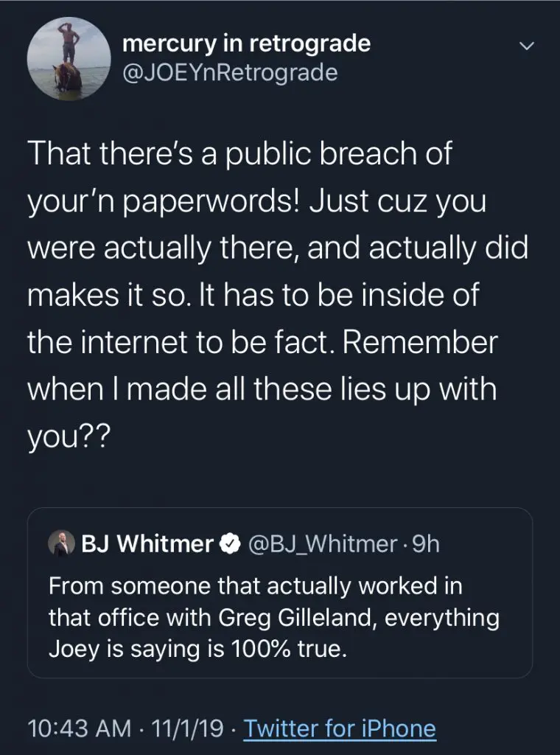Tap the name 'Greg Gilleland' in the quoted tweet
Viewport: 560px width, 755px height.
point(282,617)
